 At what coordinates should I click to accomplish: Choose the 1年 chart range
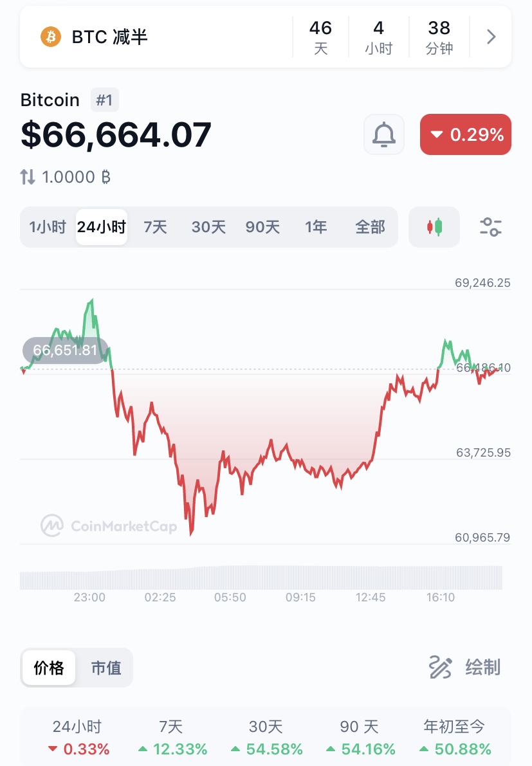(x=315, y=227)
